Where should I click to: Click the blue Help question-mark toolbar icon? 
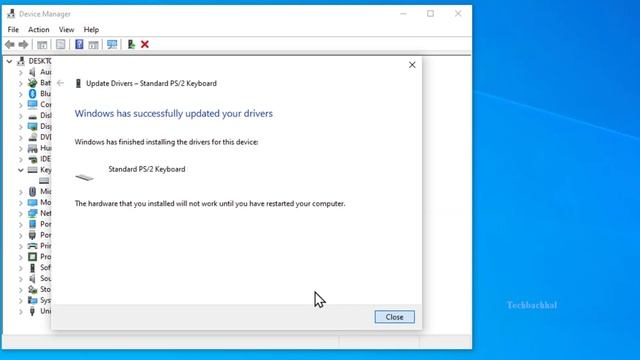(79, 44)
